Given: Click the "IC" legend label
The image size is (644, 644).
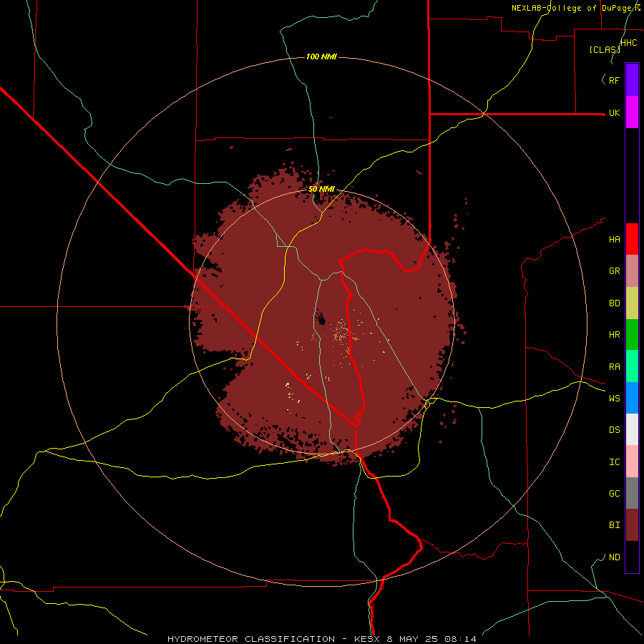Looking at the screenshot, I should click(615, 462).
